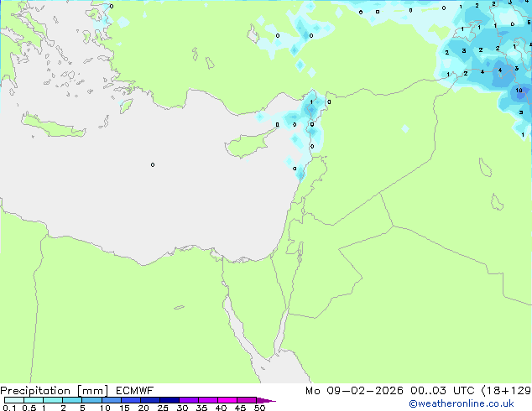The image size is (532, 411).
Task: Pick the 40–45 mm magenta legend swatch
Action: tap(227, 400)
